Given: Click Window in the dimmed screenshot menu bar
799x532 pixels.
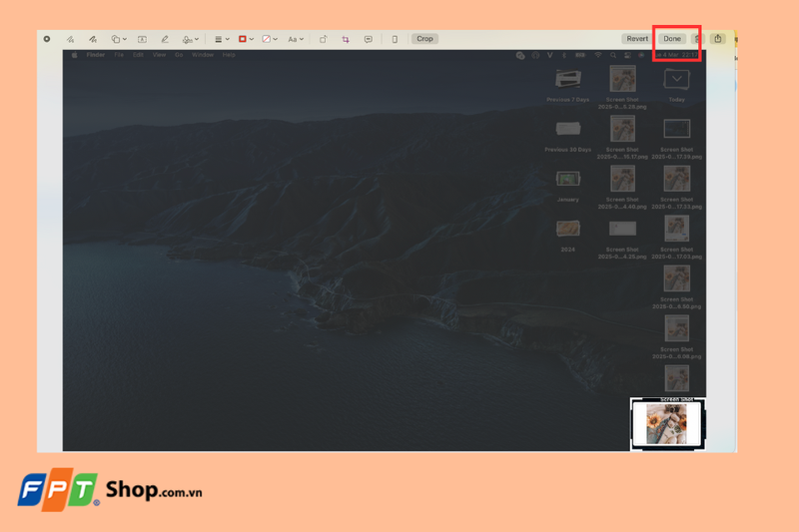Looking at the screenshot, I should [203, 55].
